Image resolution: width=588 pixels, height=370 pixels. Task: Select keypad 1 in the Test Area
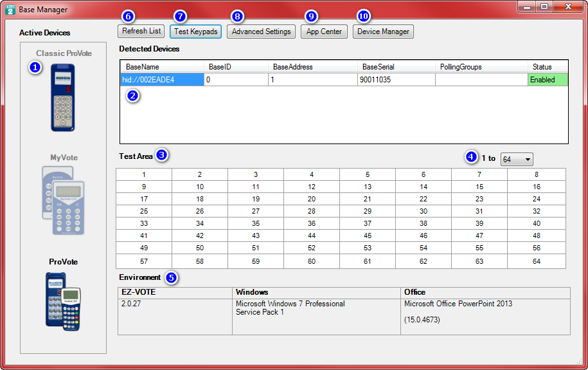144,174
